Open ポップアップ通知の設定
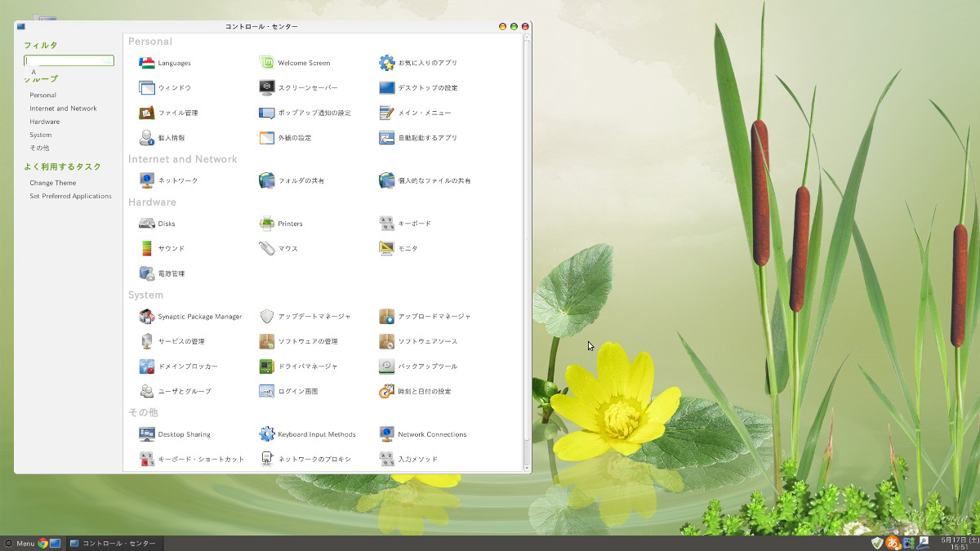 click(305, 113)
